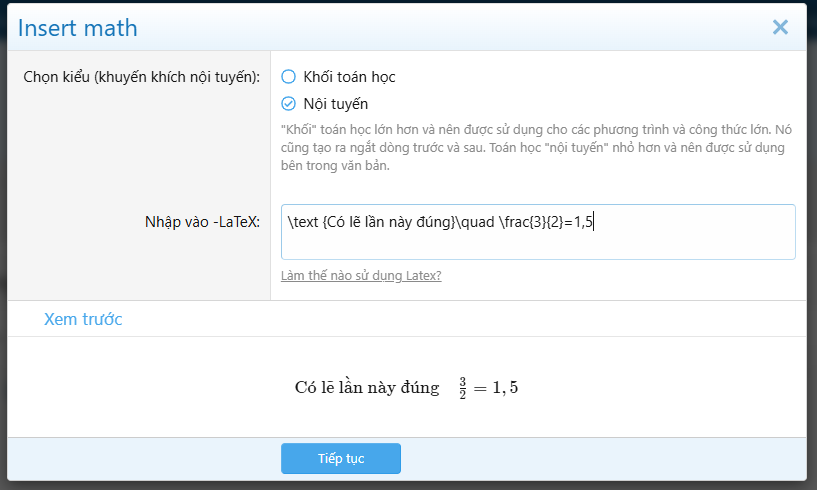Click the Insert math dialog title
This screenshot has height=490, width=817.
coord(78,28)
